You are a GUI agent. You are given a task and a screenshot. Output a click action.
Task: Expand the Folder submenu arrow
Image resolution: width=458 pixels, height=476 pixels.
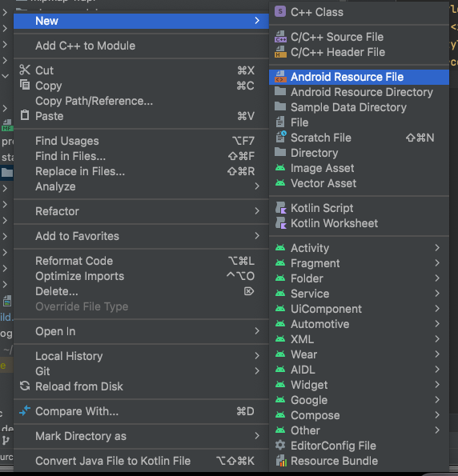437,278
